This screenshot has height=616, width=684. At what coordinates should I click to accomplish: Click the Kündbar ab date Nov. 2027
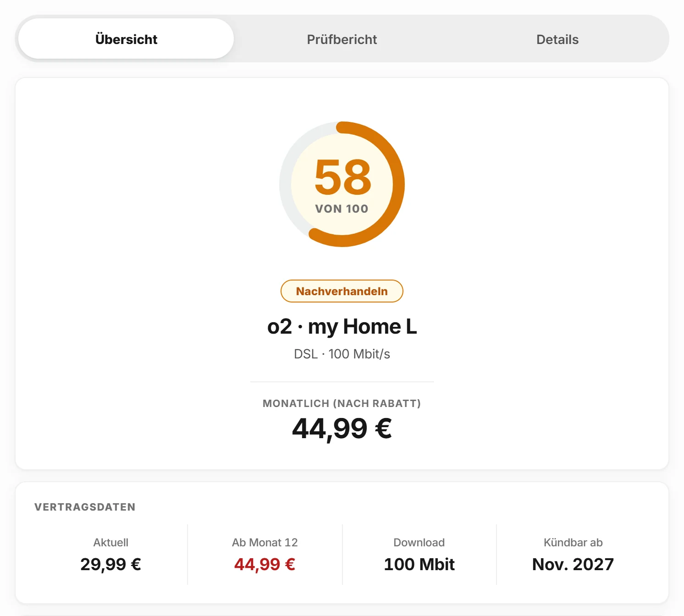573,564
